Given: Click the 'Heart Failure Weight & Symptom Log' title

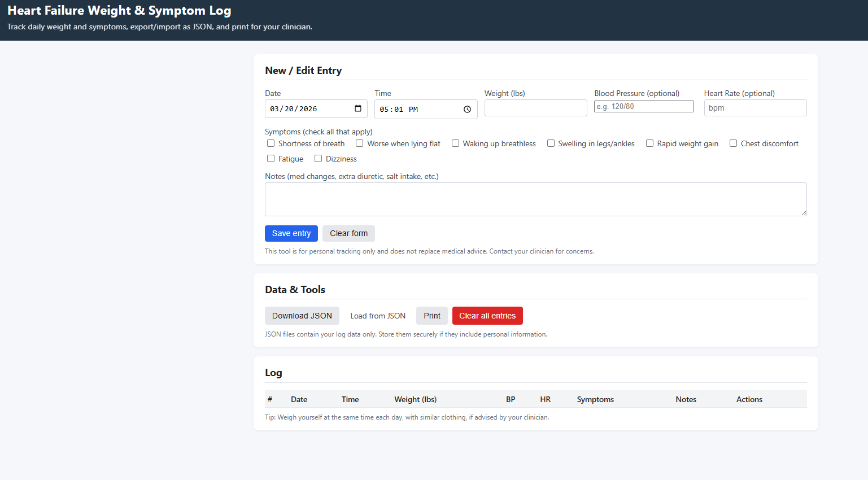Looking at the screenshot, I should pos(119,11).
